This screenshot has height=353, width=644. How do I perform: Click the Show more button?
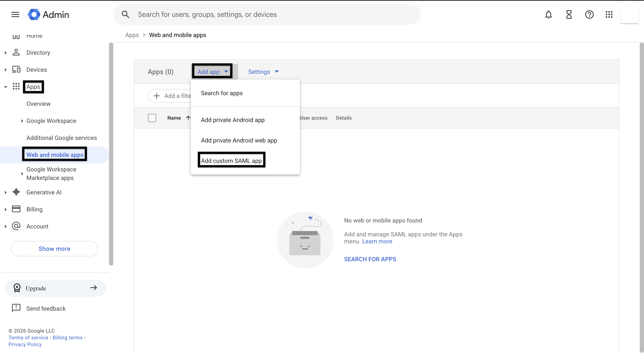click(55, 248)
